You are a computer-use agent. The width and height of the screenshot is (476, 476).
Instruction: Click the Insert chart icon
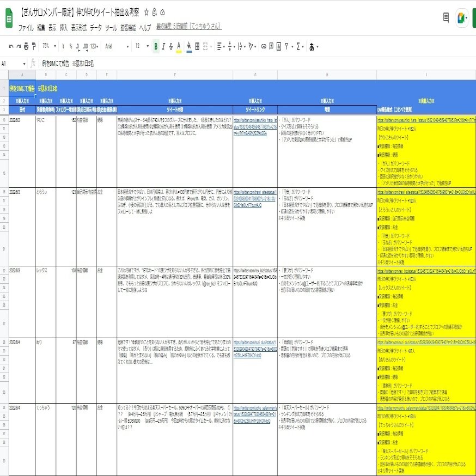point(279,46)
